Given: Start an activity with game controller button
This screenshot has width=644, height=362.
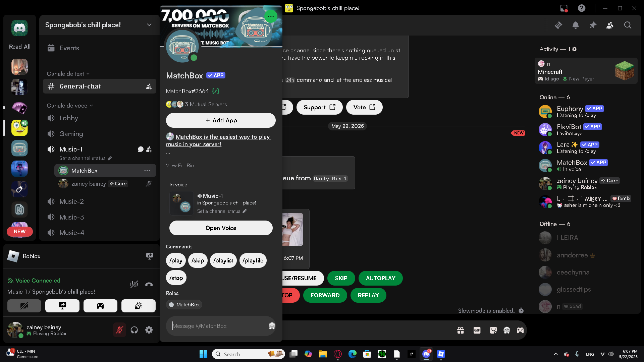Looking at the screenshot, I should [x=100, y=306].
